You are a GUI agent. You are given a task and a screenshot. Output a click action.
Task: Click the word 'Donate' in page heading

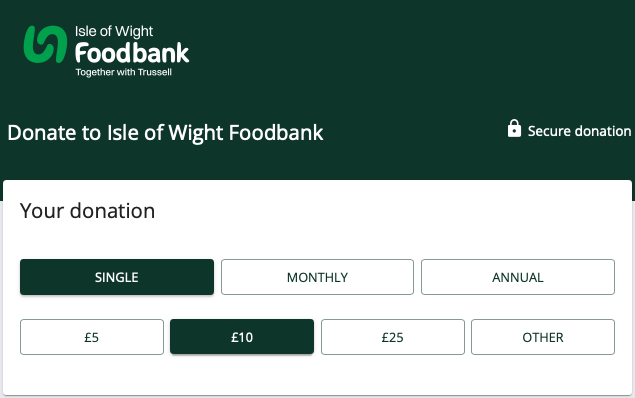point(42,133)
